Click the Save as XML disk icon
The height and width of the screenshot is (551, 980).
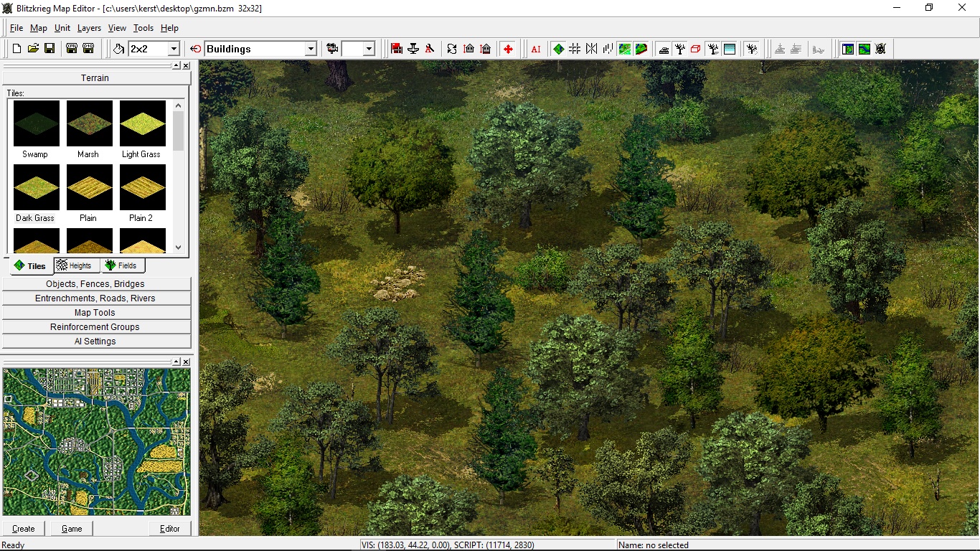(72, 49)
